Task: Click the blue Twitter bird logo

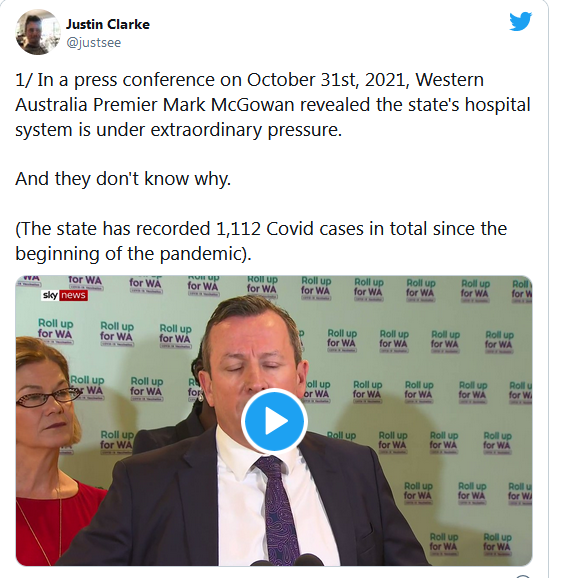Action: [x=520, y=21]
